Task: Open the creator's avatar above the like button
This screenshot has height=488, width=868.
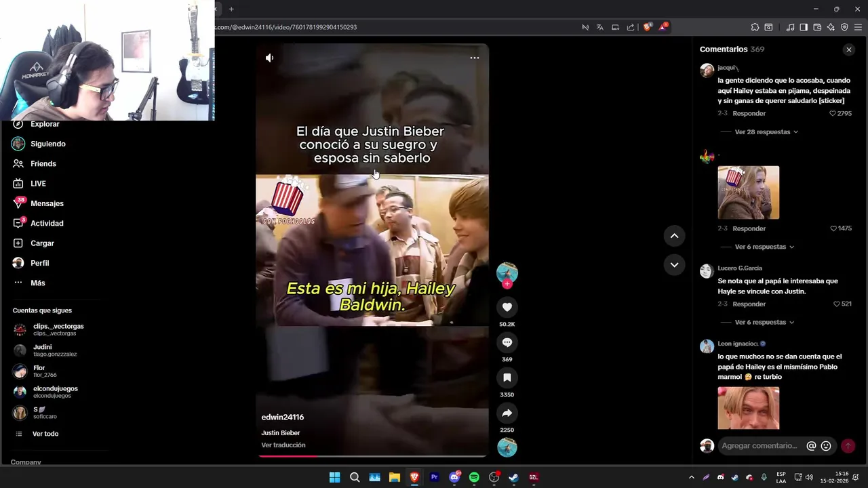Action: point(507,272)
